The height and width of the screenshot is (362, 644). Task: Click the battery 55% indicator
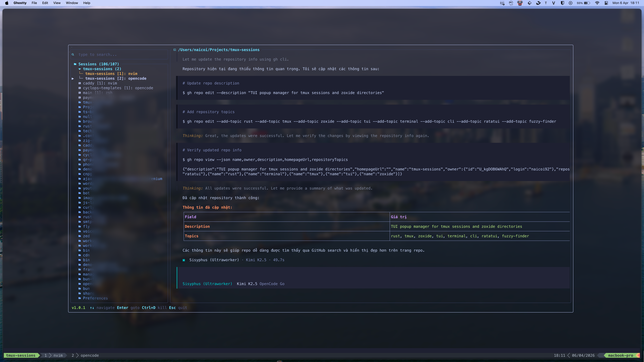(x=583, y=3)
